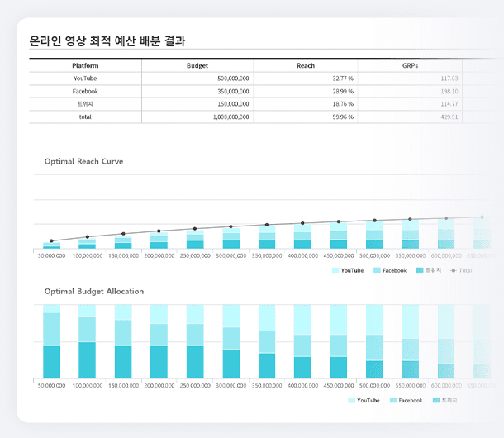Click 트위치 legend icon under Optimal Budget Allocation
The height and width of the screenshot is (438, 504).
click(x=435, y=400)
